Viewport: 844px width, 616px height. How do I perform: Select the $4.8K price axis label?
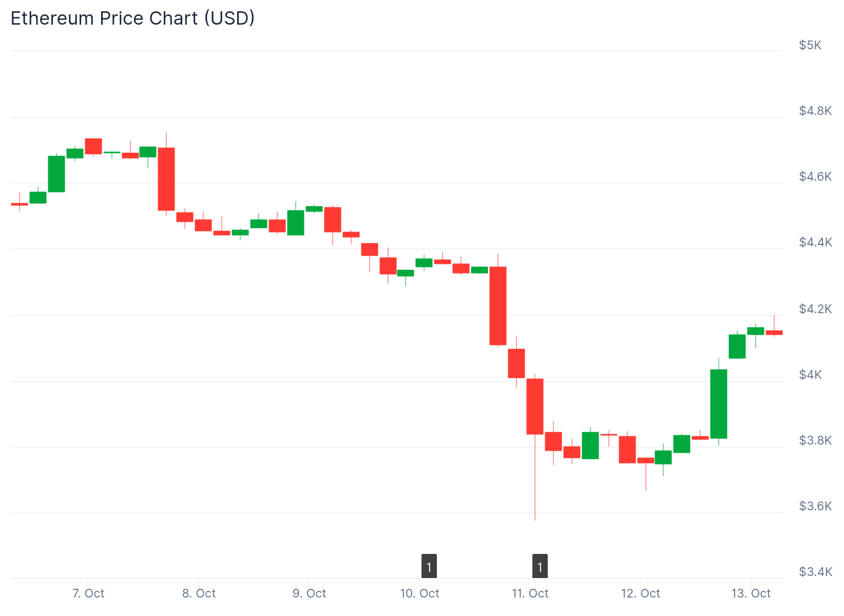pos(815,111)
